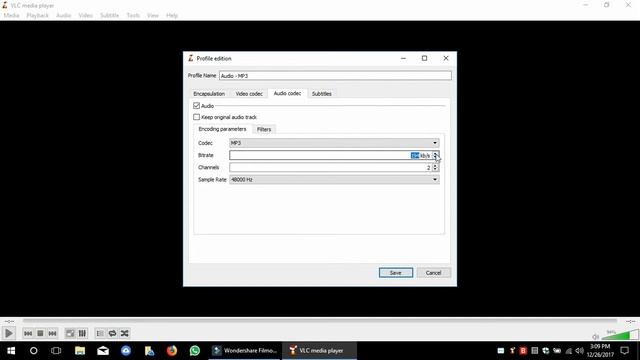Click the system tray volume icon

pos(579,351)
